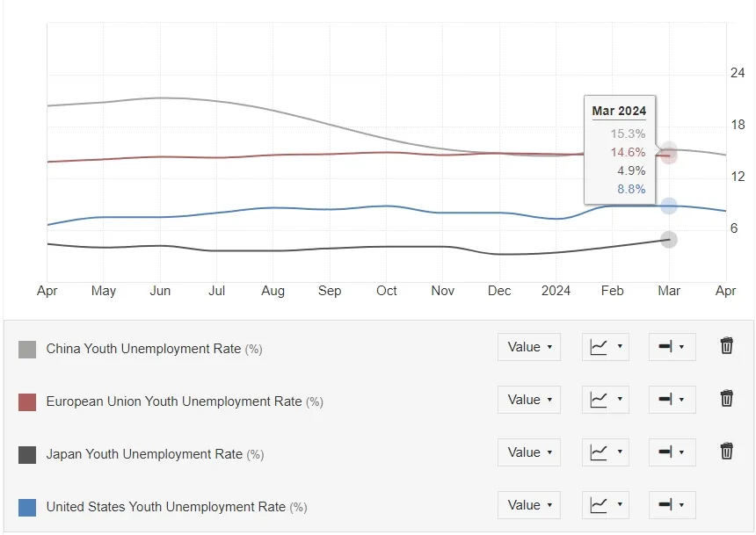Screen dimensions: 756x535
Task: Open axis position selector for European Union series
Action: pyautogui.click(x=672, y=399)
